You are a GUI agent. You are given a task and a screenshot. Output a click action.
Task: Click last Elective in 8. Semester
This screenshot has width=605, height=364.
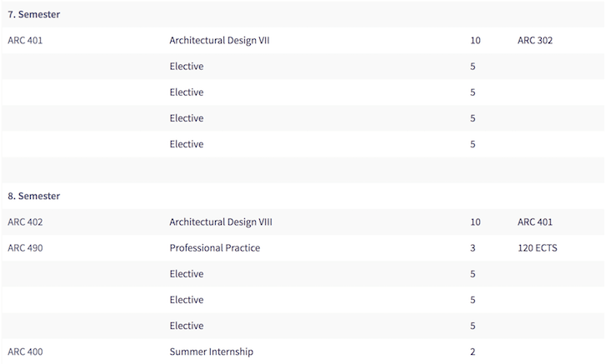click(187, 326)
